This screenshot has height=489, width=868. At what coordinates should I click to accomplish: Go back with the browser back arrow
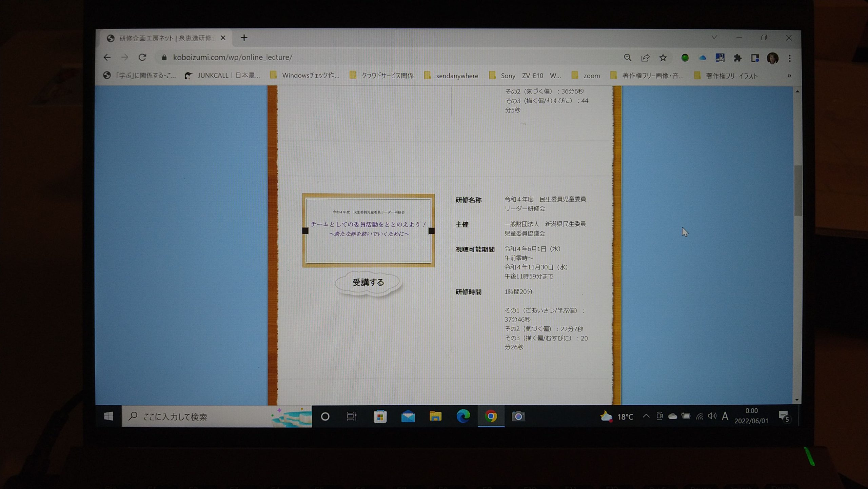tap(107, 58)
